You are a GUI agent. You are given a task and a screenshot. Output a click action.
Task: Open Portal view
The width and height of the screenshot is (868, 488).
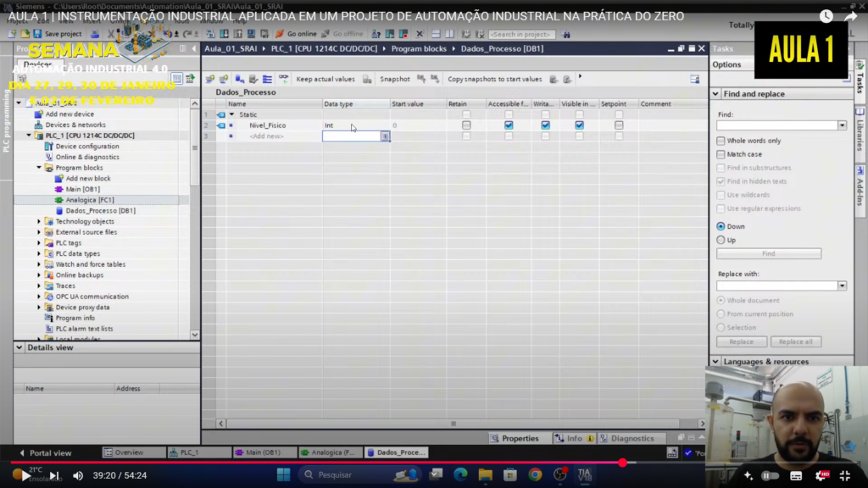(46, 452)
